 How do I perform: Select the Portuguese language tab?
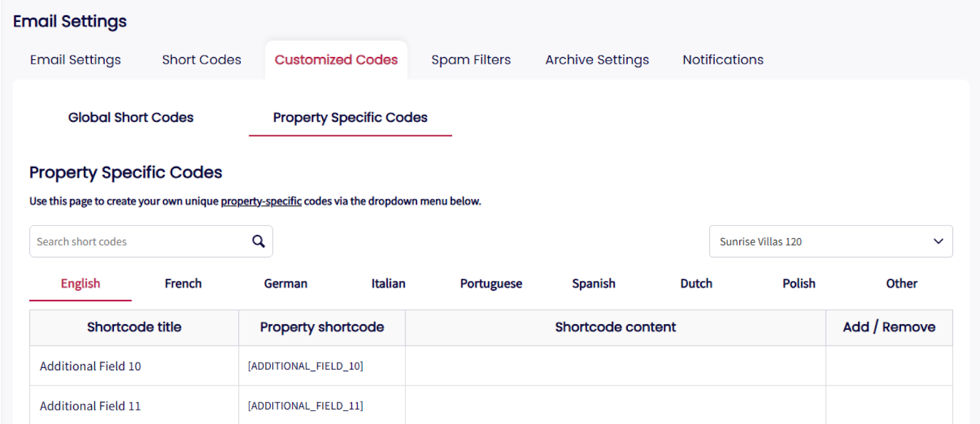point(491,284)
